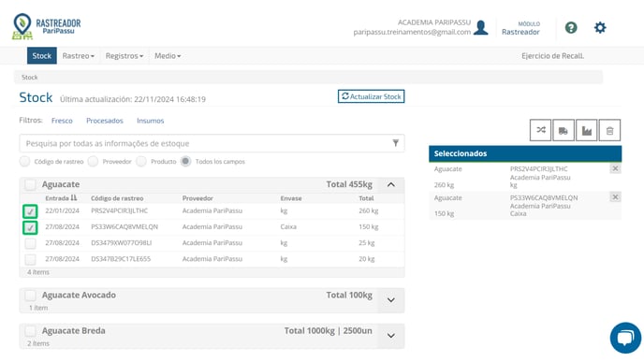This screenshot has height=362, width=644.
Task: Open the chat support bubble
Action: click(625, 338)
